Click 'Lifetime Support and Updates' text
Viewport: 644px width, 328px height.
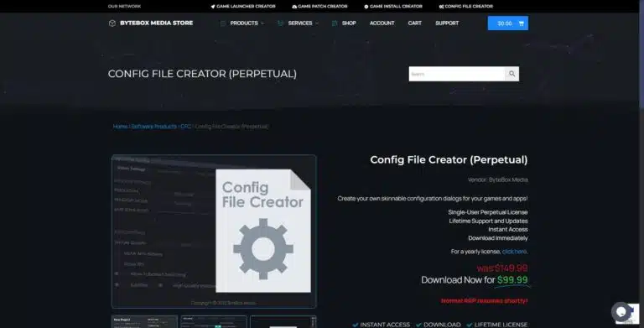point(488,221)
